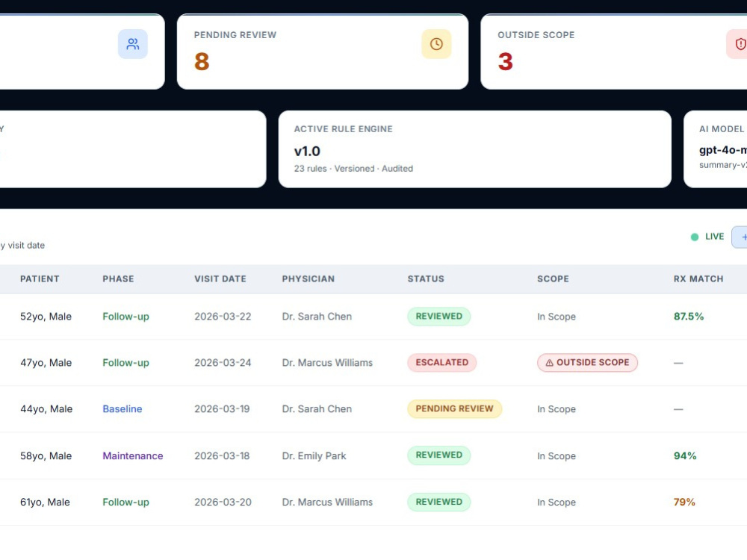Open the Active Rule Engine card

click(x=475, y=149)
